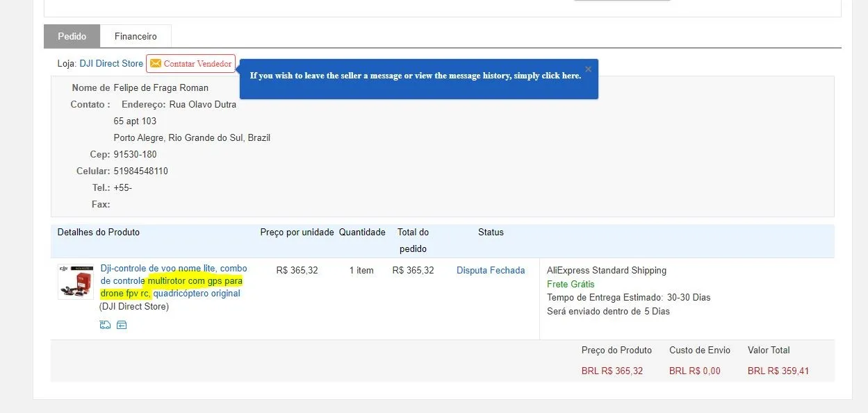
Task: Click the envelope icon on Contatar Vendedor
Action: click(156, 63)
